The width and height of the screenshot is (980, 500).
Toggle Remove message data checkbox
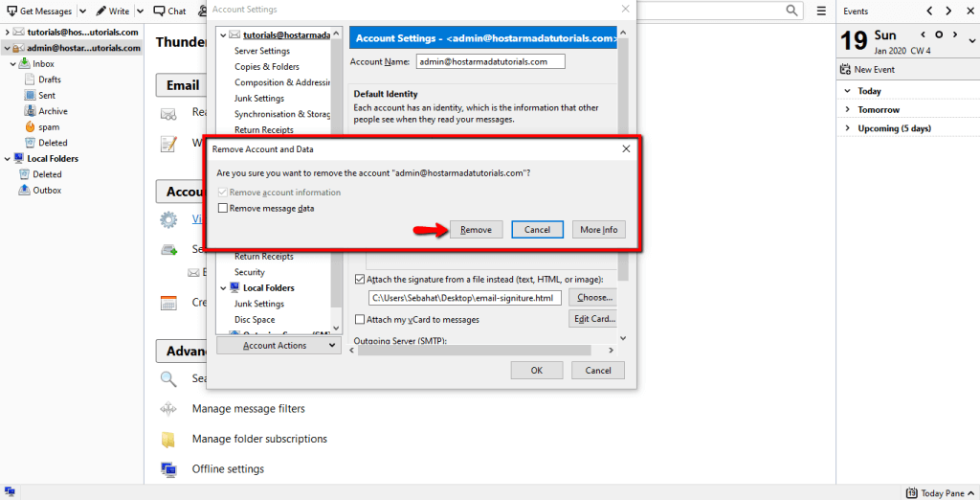[222, 209]
